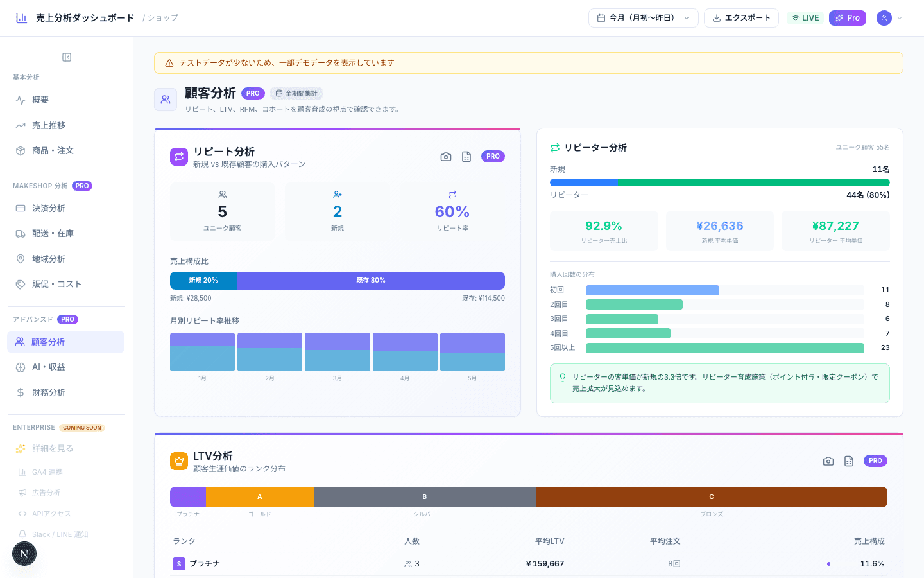Click the S badge in プラチナ row
924x578 pixels.
click(x=179, y=564)
